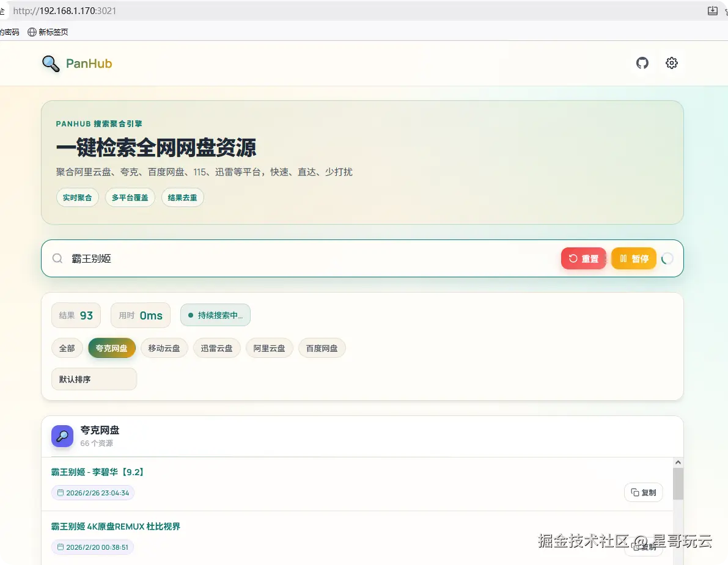Click the PanHub title text
Image resolution: width=728 pixels, height=565 pixels.
(89, 64)
